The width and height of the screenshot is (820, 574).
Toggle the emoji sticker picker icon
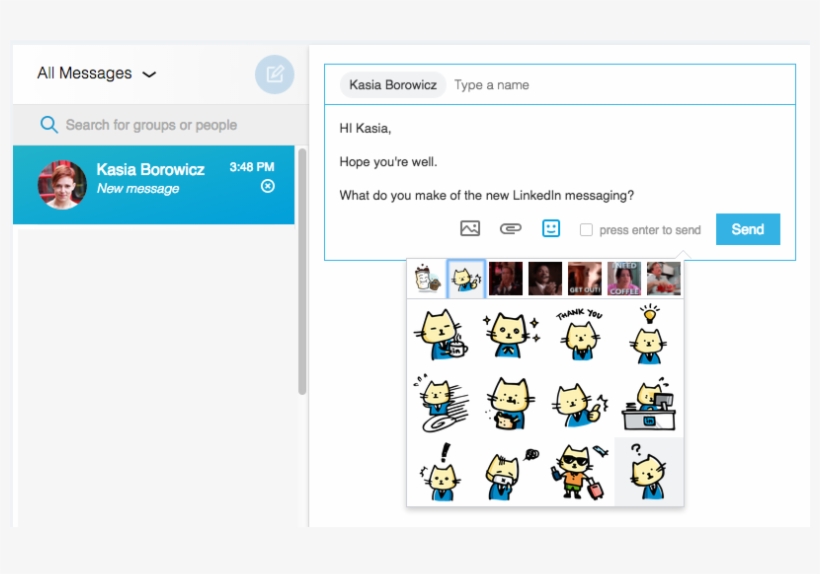point(551,228)
